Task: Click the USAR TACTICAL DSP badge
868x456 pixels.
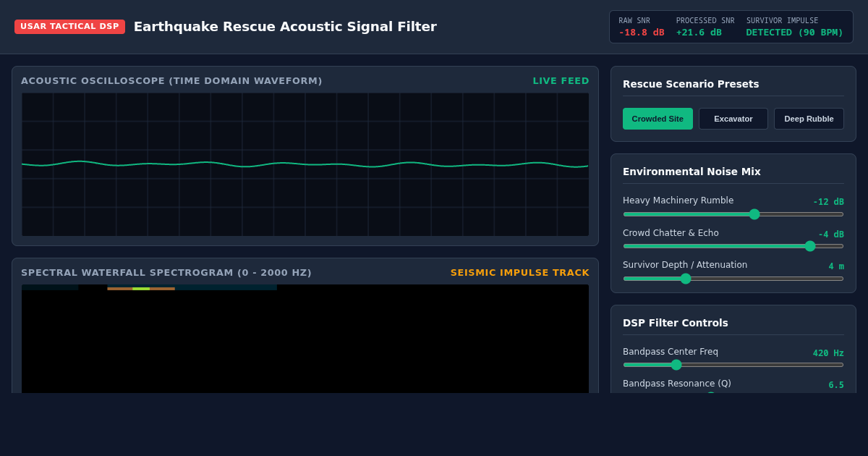Action: pyautogui.click(x=69, y=27)
